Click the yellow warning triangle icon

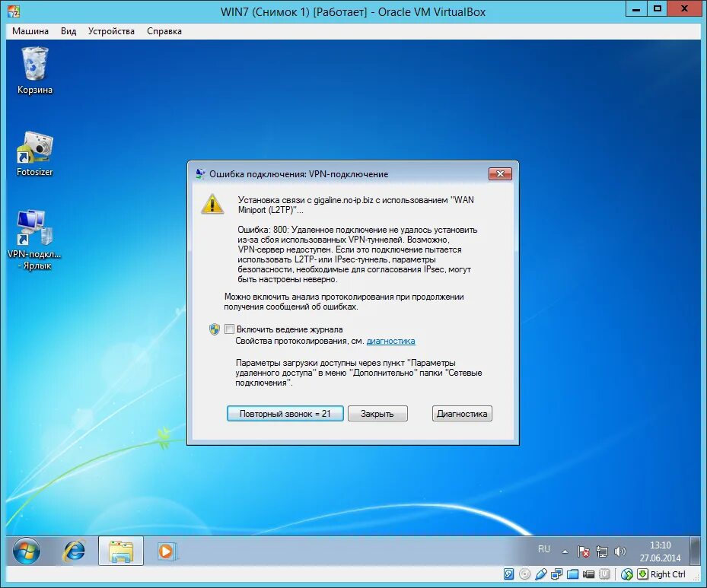212,204
